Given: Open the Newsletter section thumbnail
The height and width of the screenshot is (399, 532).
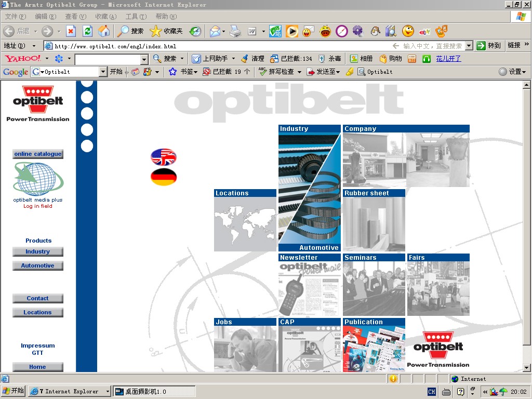Looking at the screenshot, I should 310,285.
